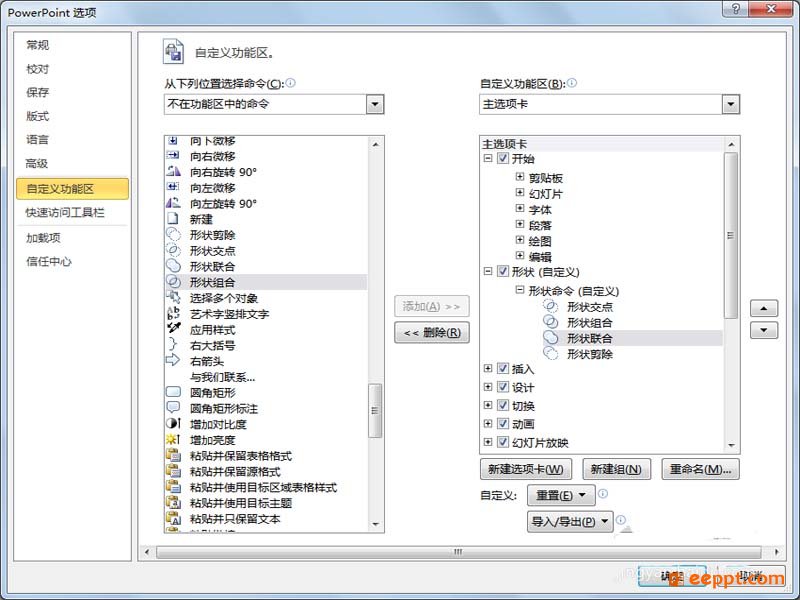The height and width of the screenshot is (600, 800).
Task: Click the 删除(R) button
Action: [432, 333]
